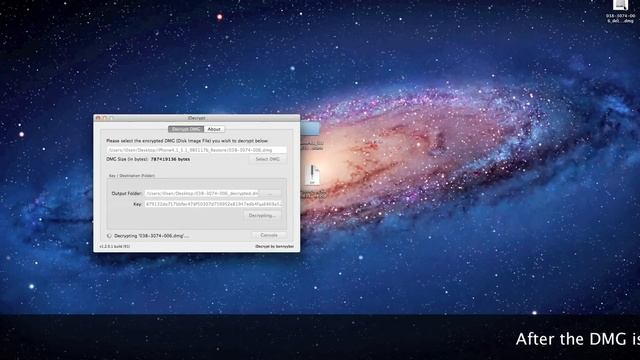Click the output folder browse ellipsis button
Image resolution: width=640 pixels, height=360 pixels.
[x=270, y=193]
